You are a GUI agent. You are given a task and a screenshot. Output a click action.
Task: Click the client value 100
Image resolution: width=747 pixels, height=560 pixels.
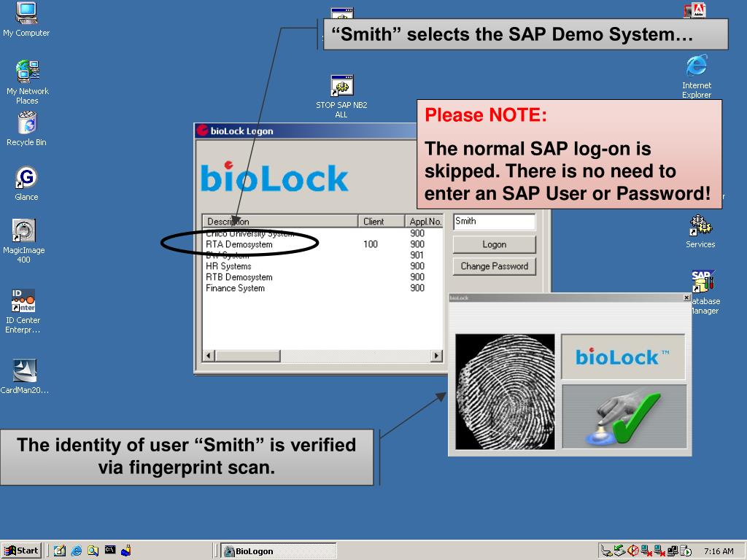[370, 244]
